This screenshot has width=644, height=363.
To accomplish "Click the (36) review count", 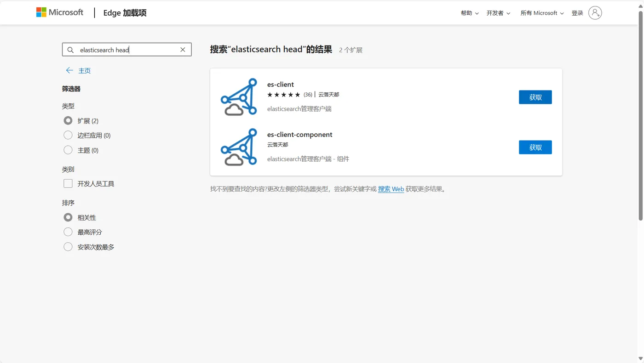I will [308, 95].
